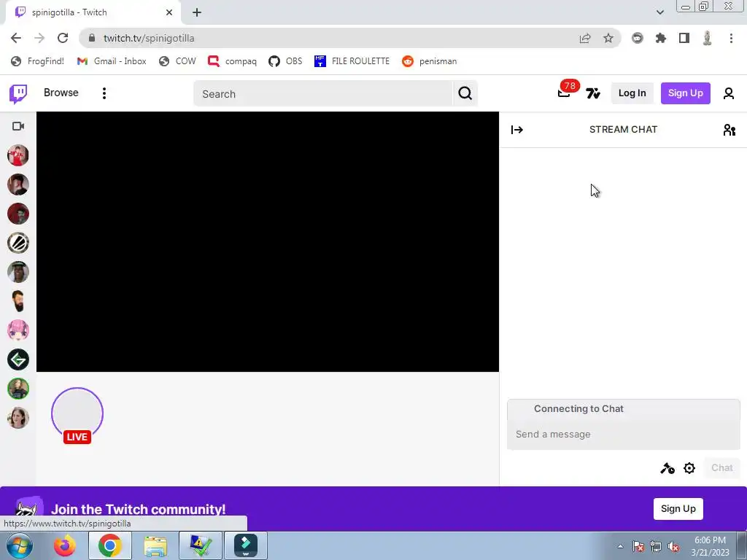Bookmark this page with the star icon
The height and width of the screenshot is (560, 747).
[x=608, y=38]
